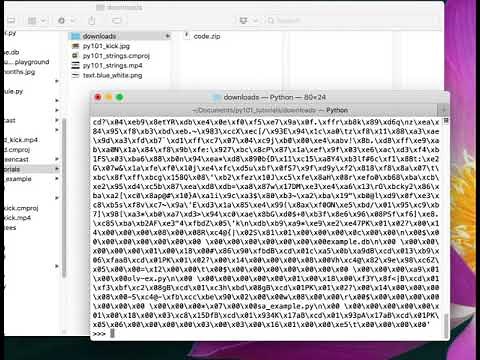
Task: Click the Terminal scrollbar thumb
Action: click(446, 326)
